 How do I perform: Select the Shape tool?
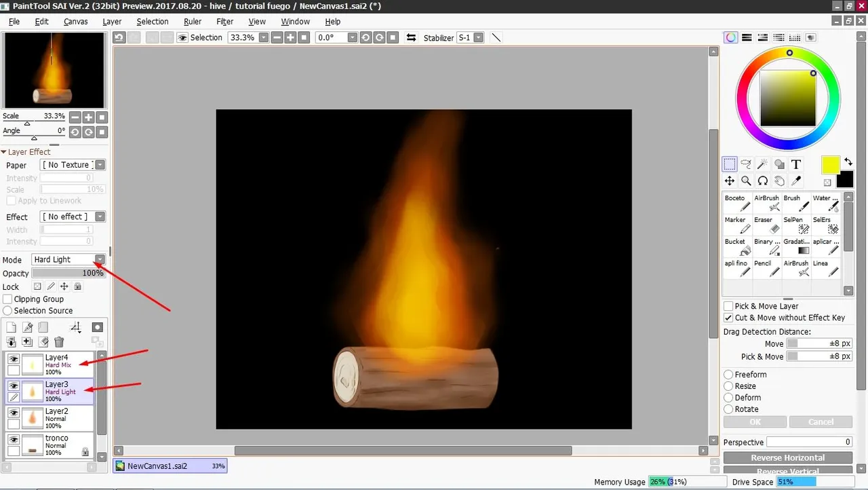[x=779, y=164]
